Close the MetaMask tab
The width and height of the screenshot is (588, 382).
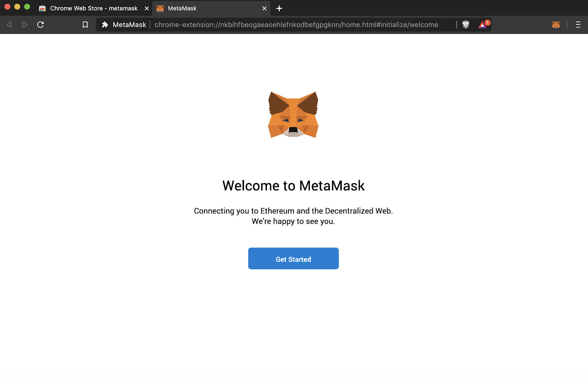[x=264, y=8]
